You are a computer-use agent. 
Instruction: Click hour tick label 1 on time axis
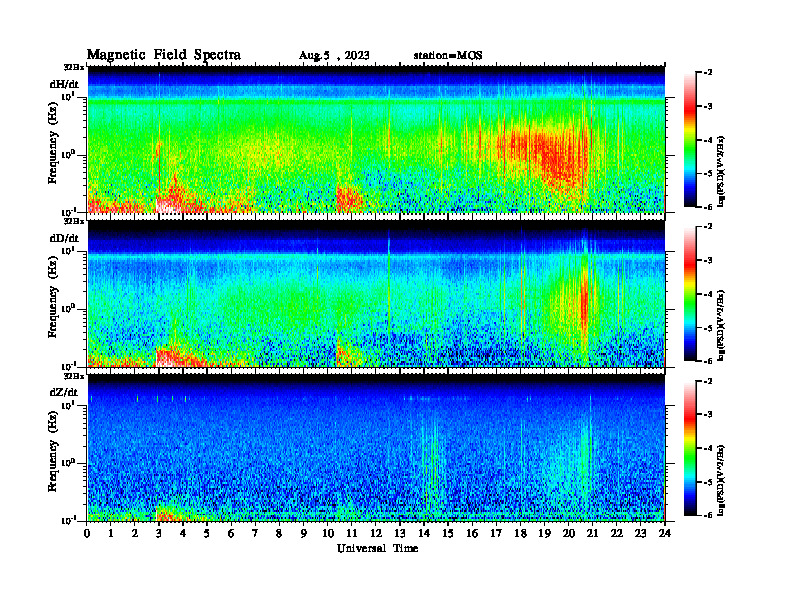(x=111, y=533)
